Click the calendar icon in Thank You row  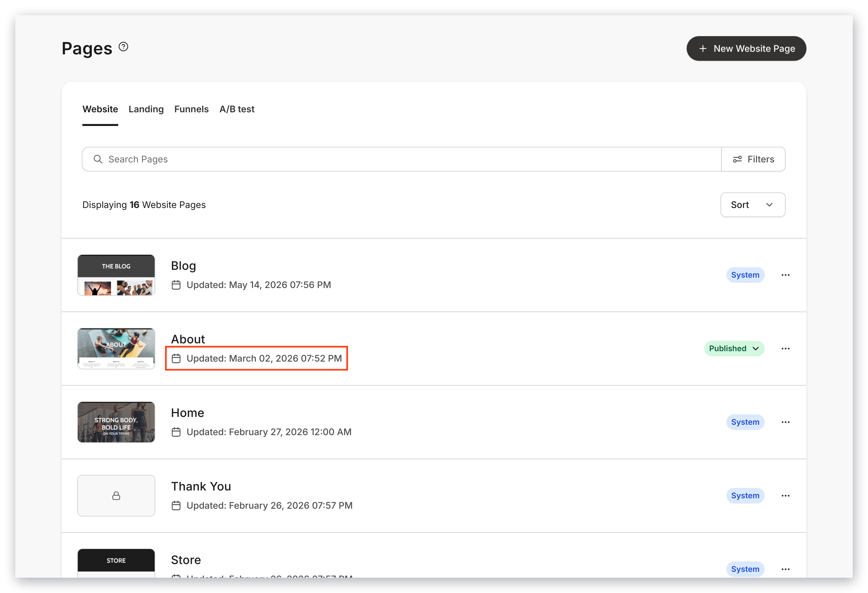click(x=176, y=506)
